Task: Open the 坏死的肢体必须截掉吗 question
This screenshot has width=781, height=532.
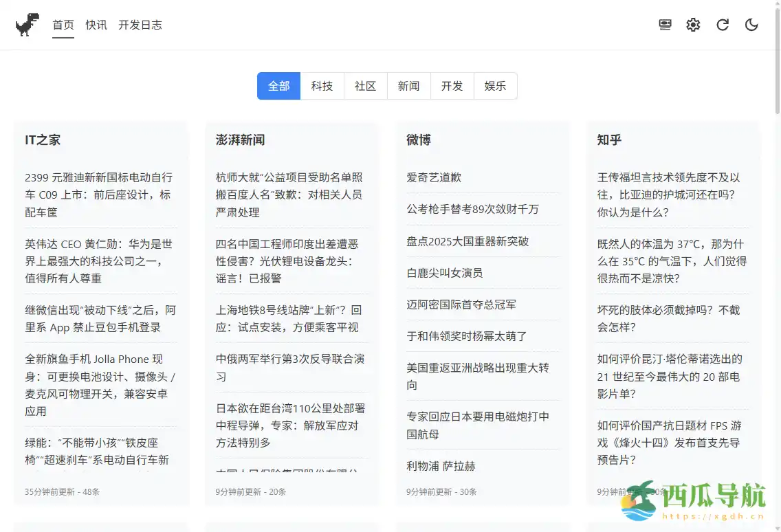Action: click(670, 319)
